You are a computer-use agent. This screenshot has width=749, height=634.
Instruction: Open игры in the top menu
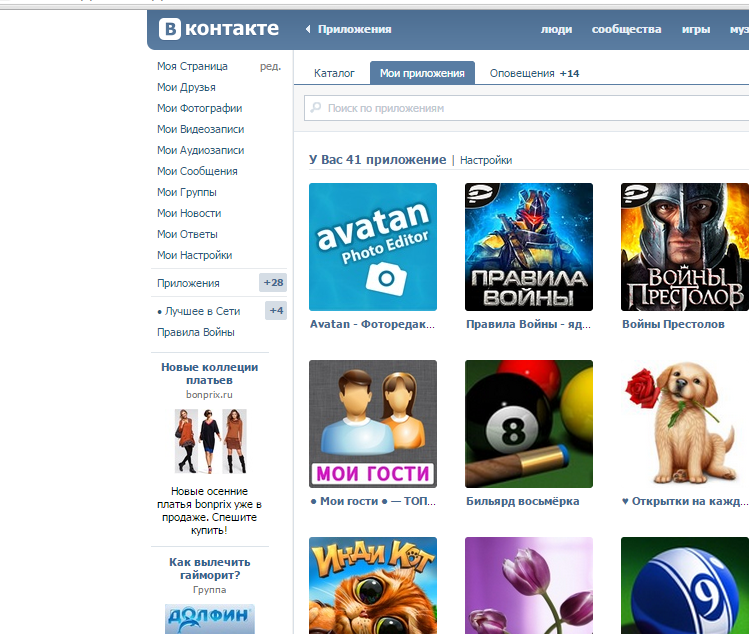(x=696, y=29)
